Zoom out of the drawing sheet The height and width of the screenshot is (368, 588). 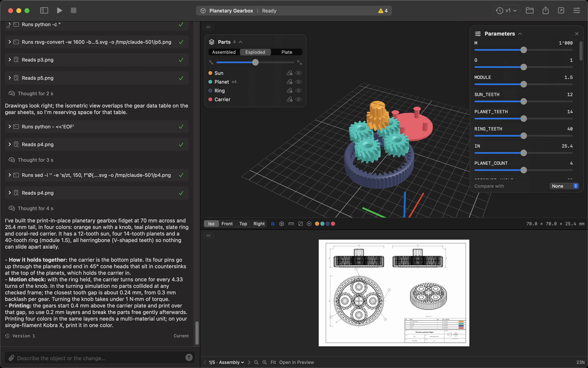click(256, 362)
